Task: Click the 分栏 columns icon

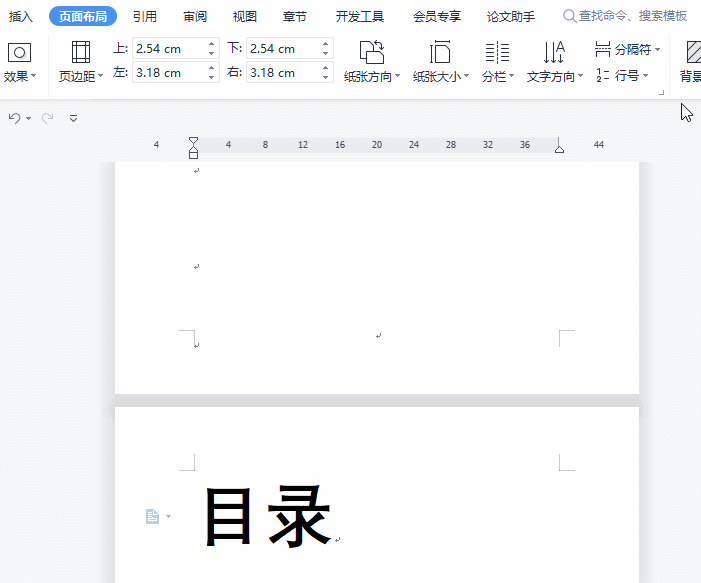Action: (497, 52)
